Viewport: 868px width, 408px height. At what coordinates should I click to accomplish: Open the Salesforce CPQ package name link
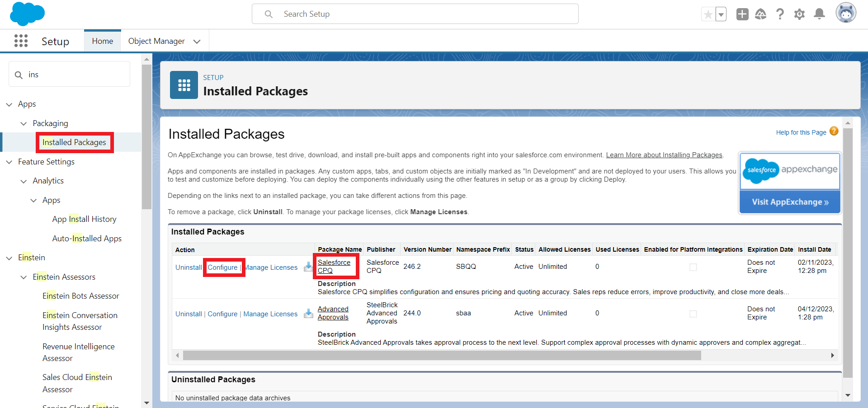[x=334, y=266]
